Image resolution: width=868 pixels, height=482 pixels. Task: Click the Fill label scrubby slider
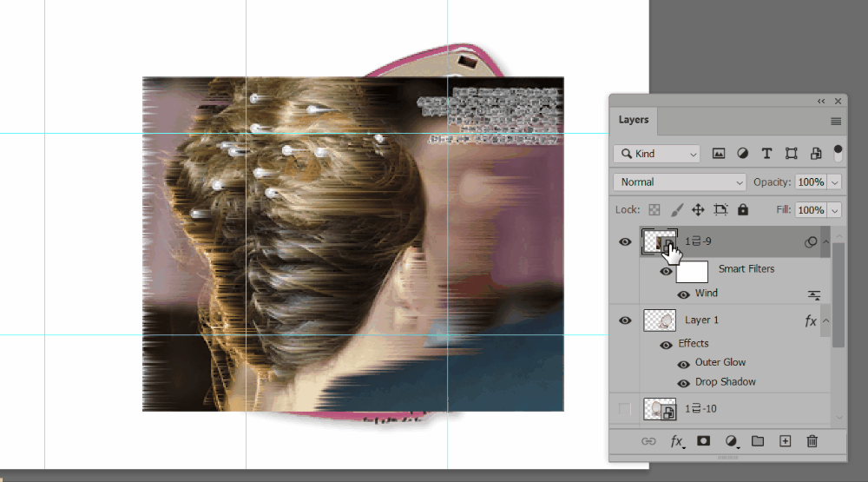tap(783, 209)
